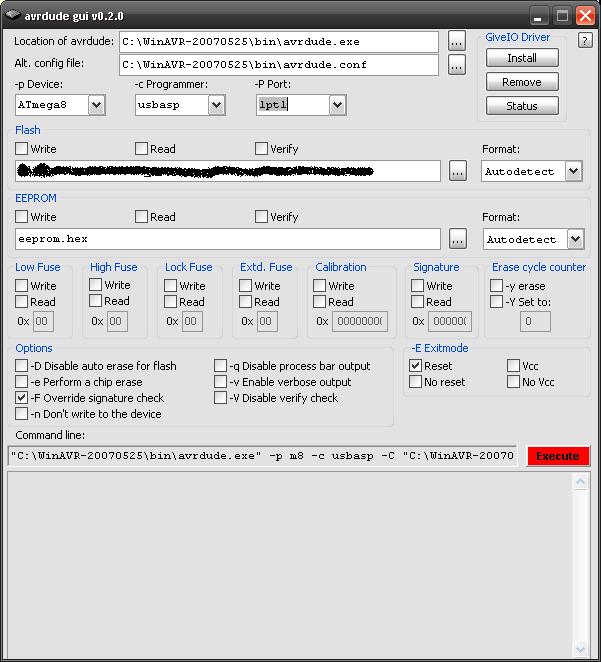Click the help question mark button

[585, 41]
